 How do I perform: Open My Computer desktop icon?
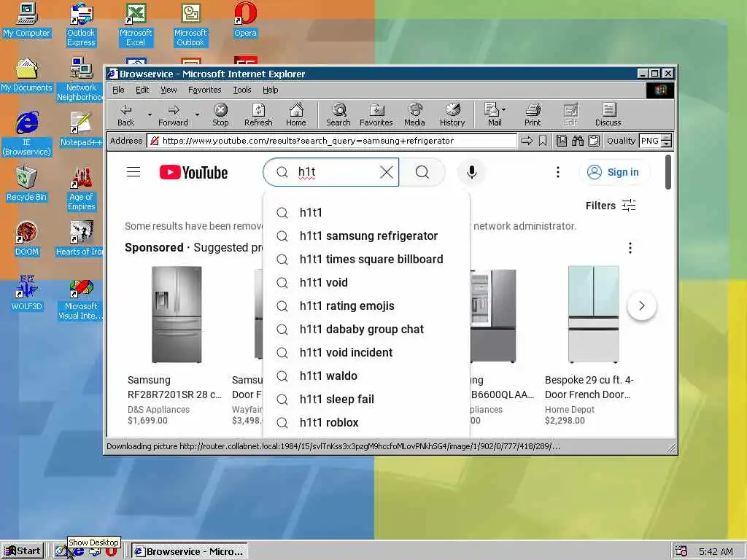click(x=27, y=20)
